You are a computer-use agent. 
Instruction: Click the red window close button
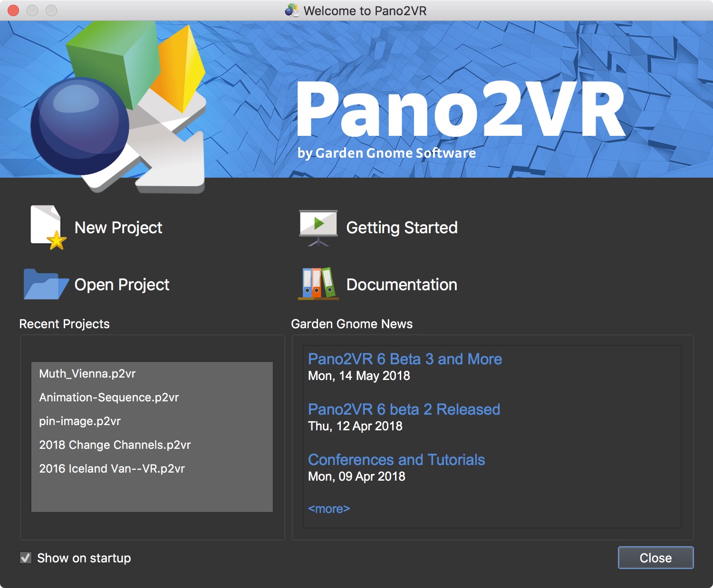pos(13,10)
